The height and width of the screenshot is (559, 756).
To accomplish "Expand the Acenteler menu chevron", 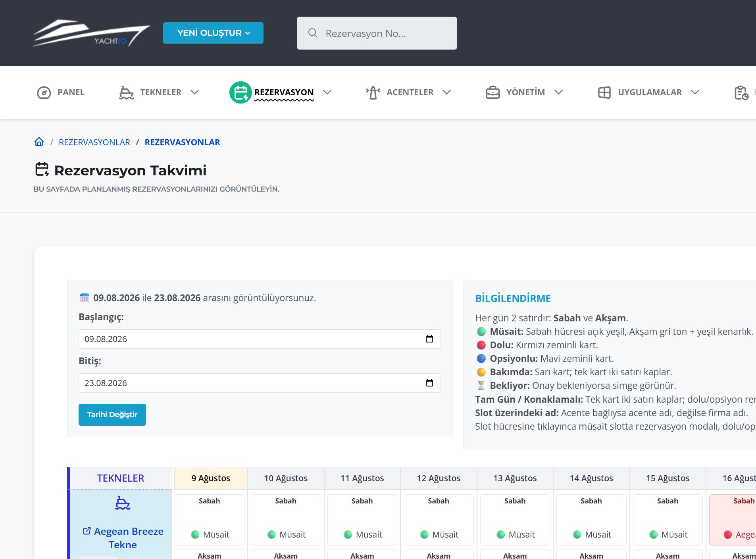I will (x=447, y=92).
